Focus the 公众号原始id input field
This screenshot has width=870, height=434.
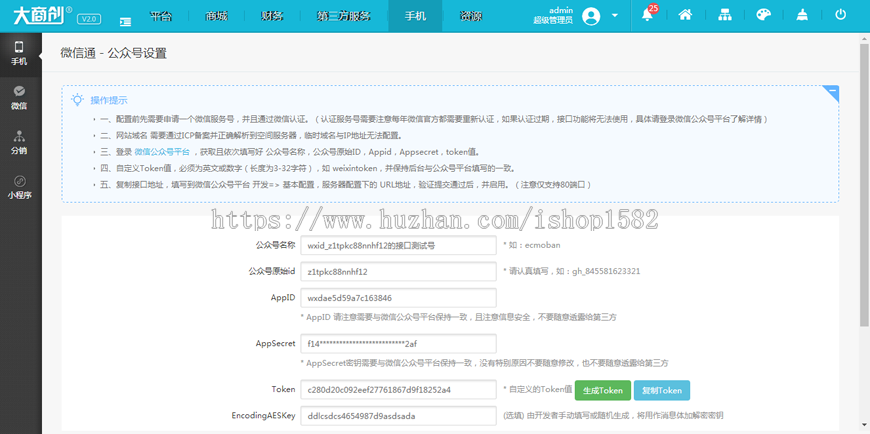click(x=398, y=272)
